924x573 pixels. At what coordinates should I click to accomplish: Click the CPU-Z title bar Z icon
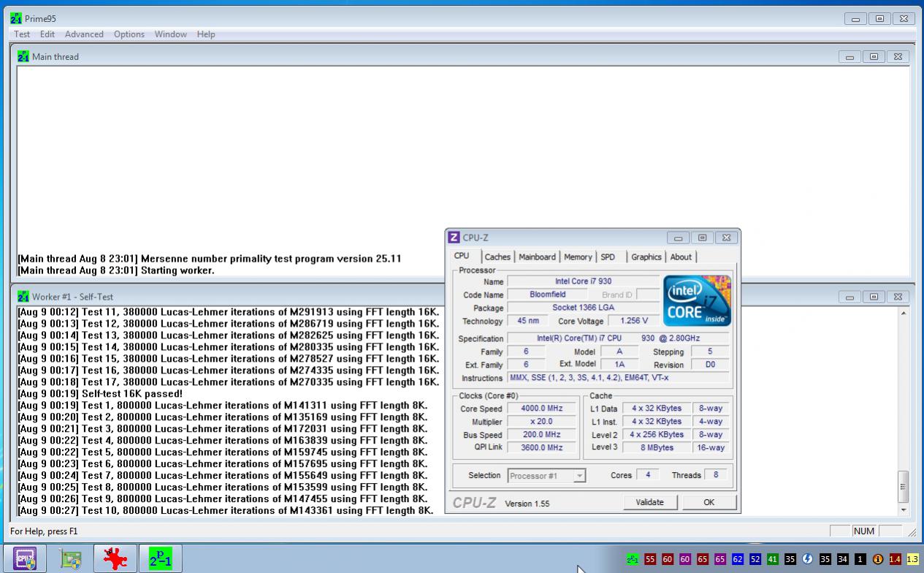pyautogui.click(x=454, y=238)
